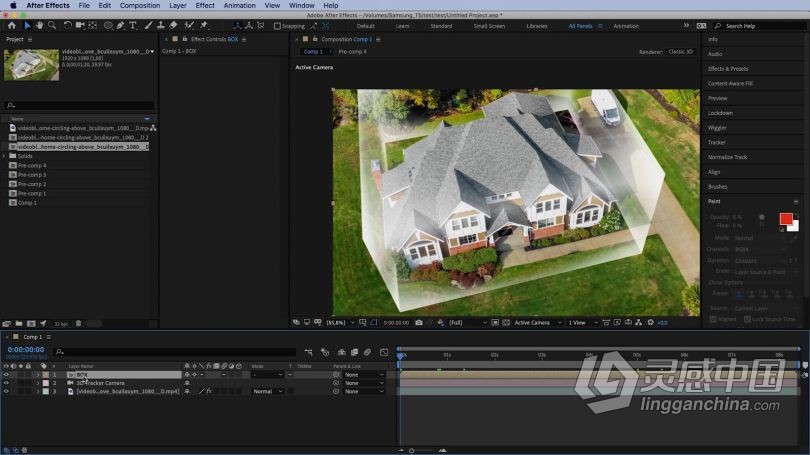
Task: Enable the Snapping checkbox
Action: click(x=277, y=26)
